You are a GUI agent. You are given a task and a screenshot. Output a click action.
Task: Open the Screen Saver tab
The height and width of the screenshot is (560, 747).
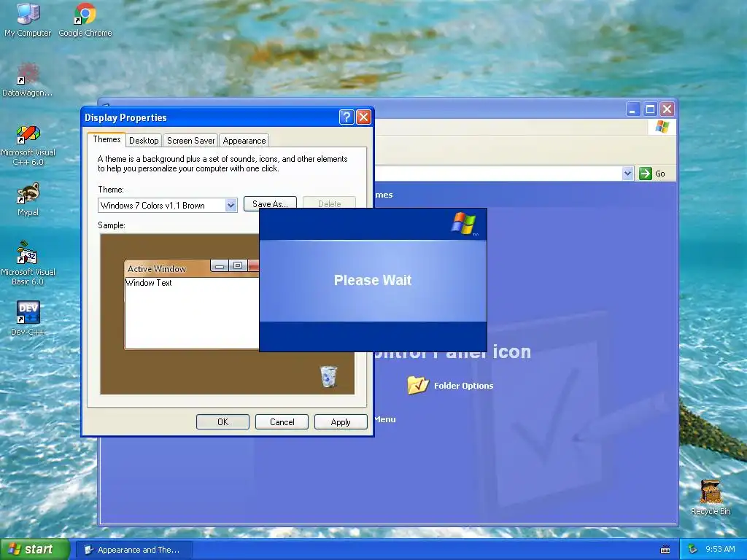pos(190,141)
